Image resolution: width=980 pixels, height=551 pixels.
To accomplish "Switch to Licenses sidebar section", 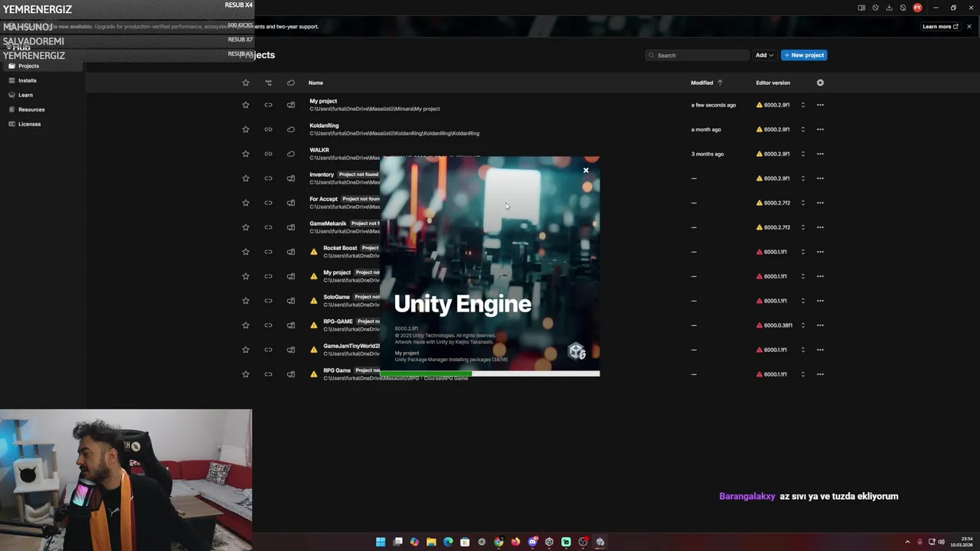I will (x=43, y=124).
